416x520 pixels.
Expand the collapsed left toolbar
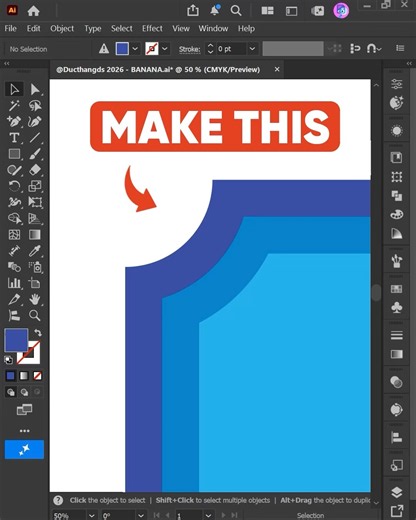tap(7, 63)
